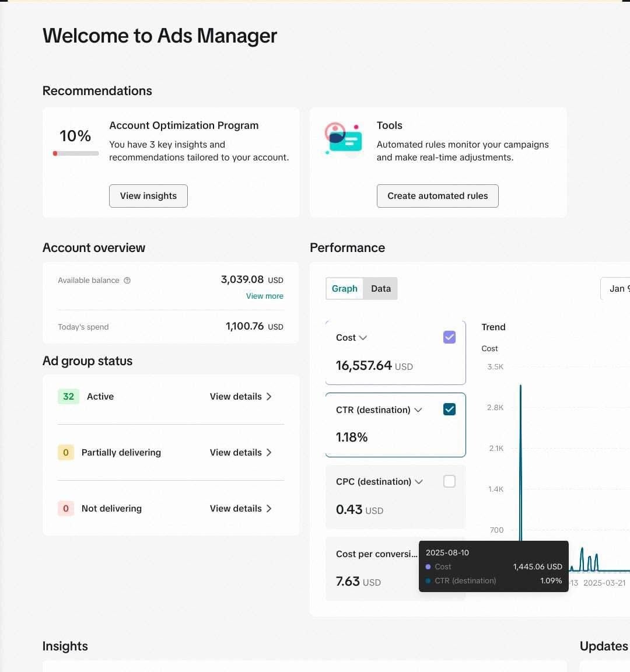Viewport: 630px width, 672px height.
Task: Select the Graph tab
Action: pyautogui.click(x=344, y=289)
